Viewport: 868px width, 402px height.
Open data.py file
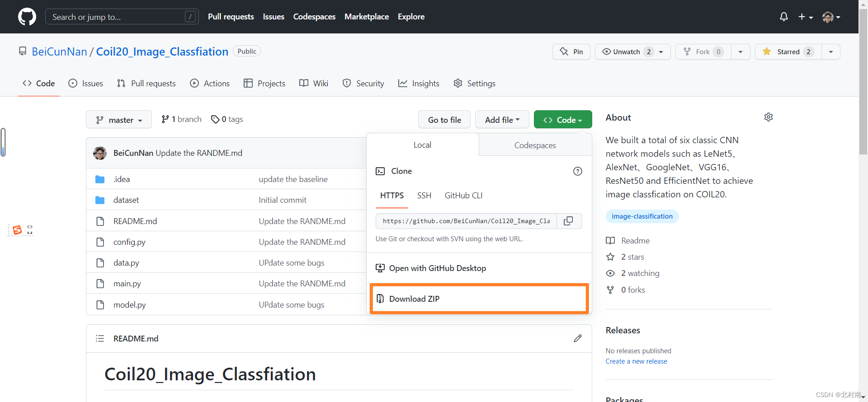click(x=126, y=263)
